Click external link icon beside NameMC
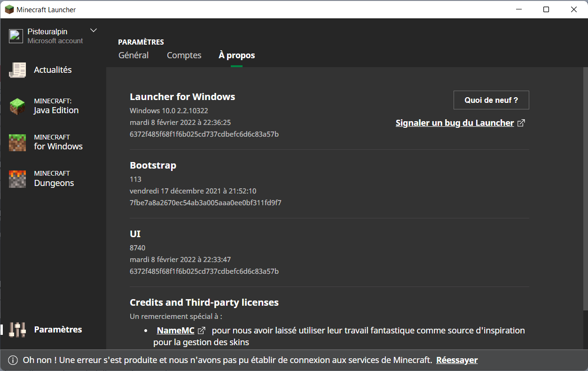 tap(202, 331)
